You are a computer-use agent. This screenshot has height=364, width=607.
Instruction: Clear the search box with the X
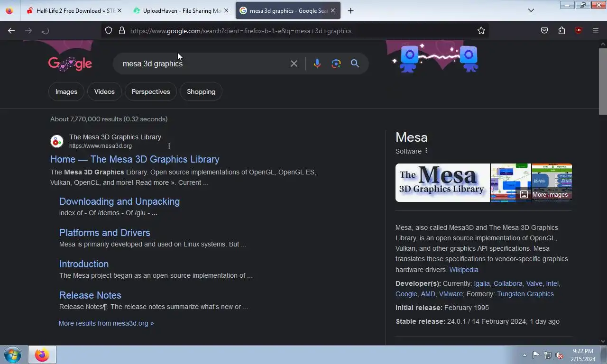point(294,64)
